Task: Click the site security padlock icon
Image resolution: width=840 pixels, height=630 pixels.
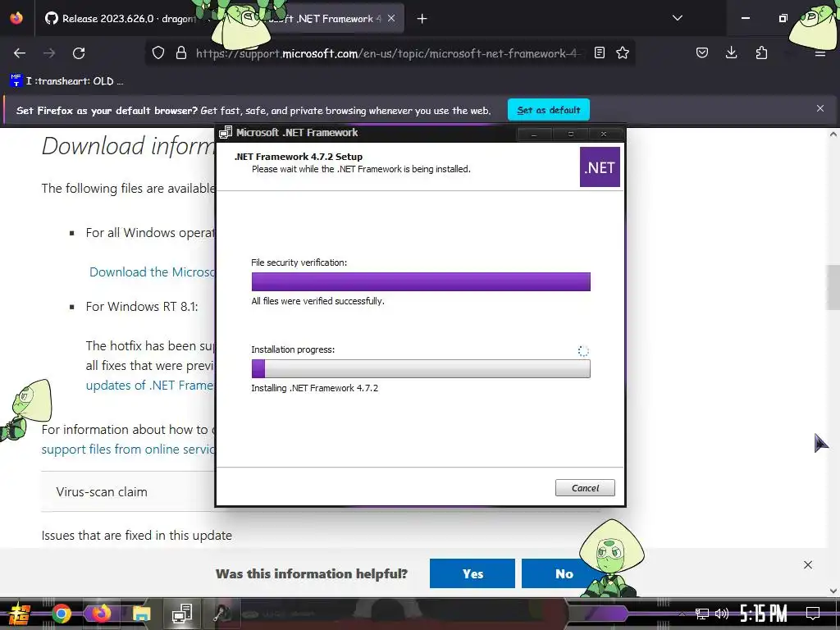Action: [x=181, y=53]
